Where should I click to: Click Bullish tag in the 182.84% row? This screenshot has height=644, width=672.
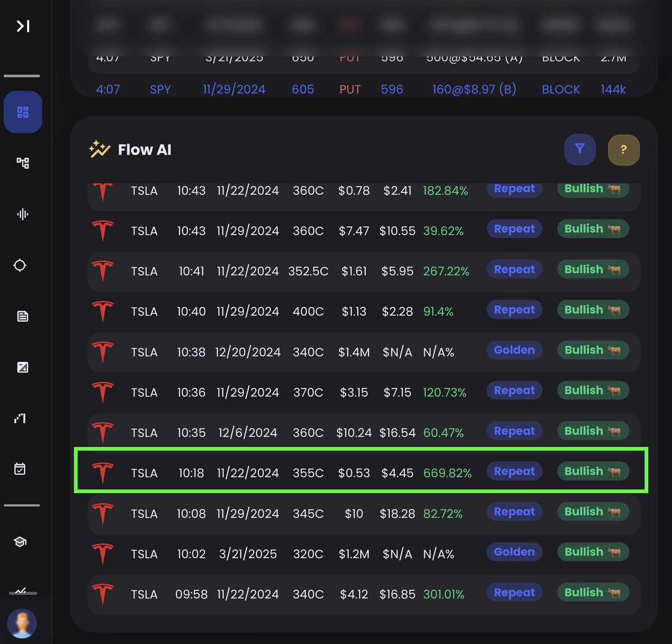593,189
